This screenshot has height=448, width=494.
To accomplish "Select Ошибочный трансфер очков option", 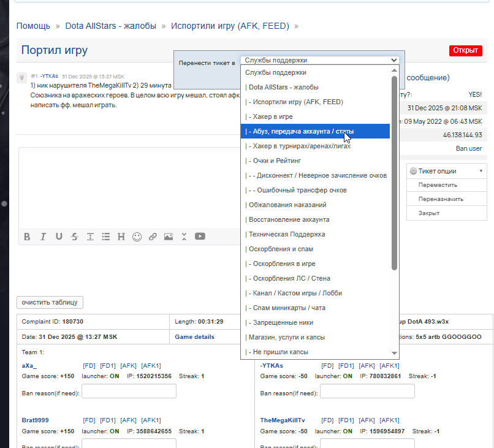I will (315, 190).
